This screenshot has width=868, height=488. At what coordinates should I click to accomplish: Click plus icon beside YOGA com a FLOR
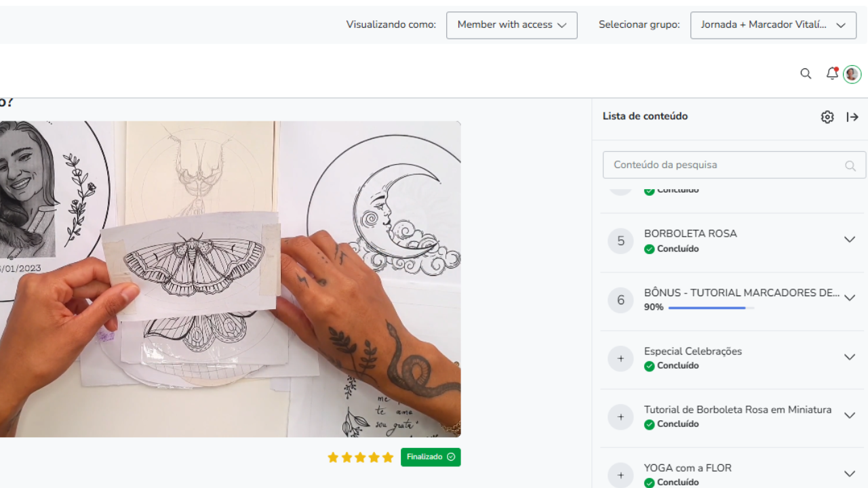620,474
